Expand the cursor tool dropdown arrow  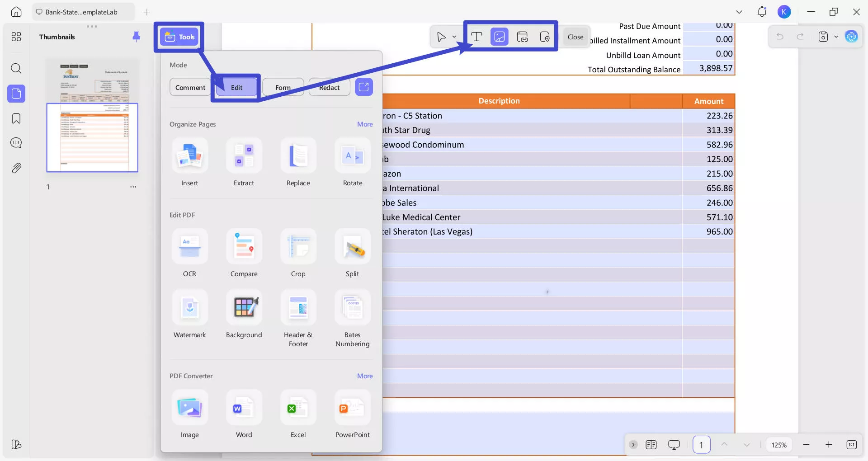click(x=454, y=37)
